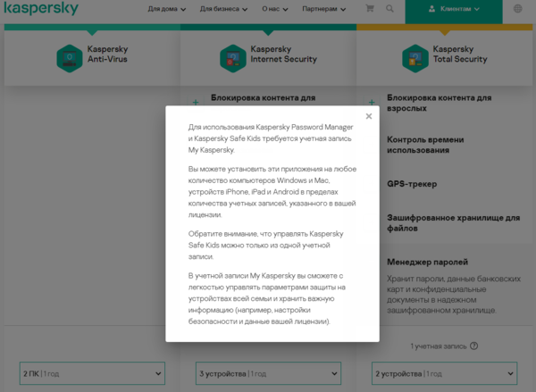536x392 pixels.
Task: Open the 'Для дома' menu
Action: pyautogui.click(x=167, y=9)
